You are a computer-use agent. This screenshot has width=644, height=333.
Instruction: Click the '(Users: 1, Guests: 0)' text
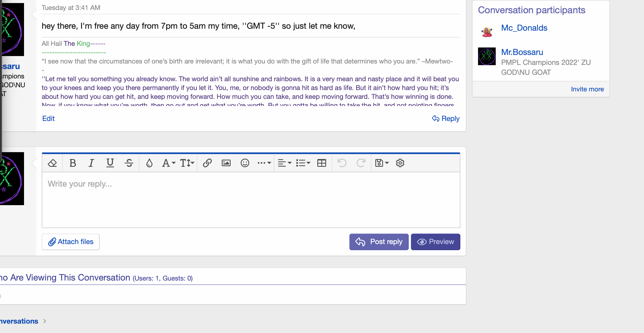coord(163,278)
